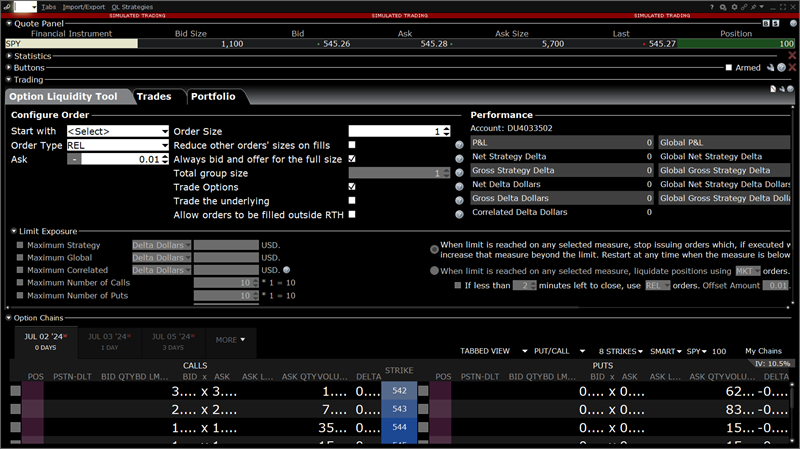Open the gear configuration icon in title bar

pos(734,7)
